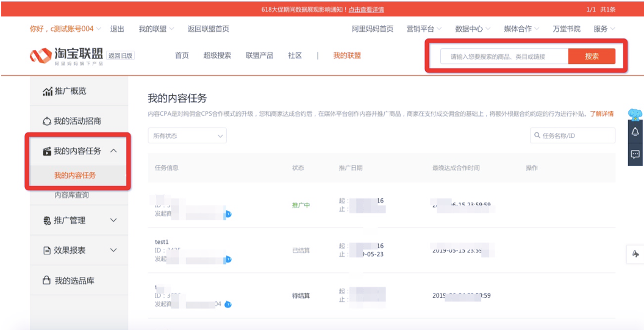Click the 任务信息 column header

(166, 168)
